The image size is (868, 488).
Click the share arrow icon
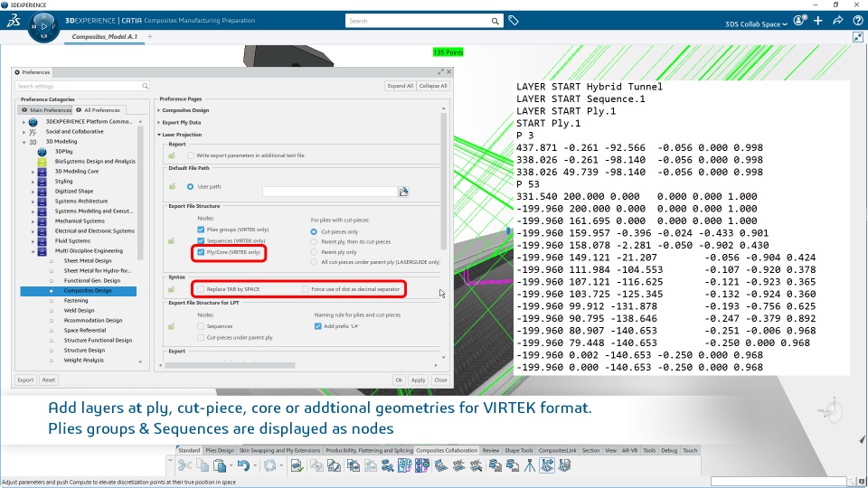[x=838, y=21]
